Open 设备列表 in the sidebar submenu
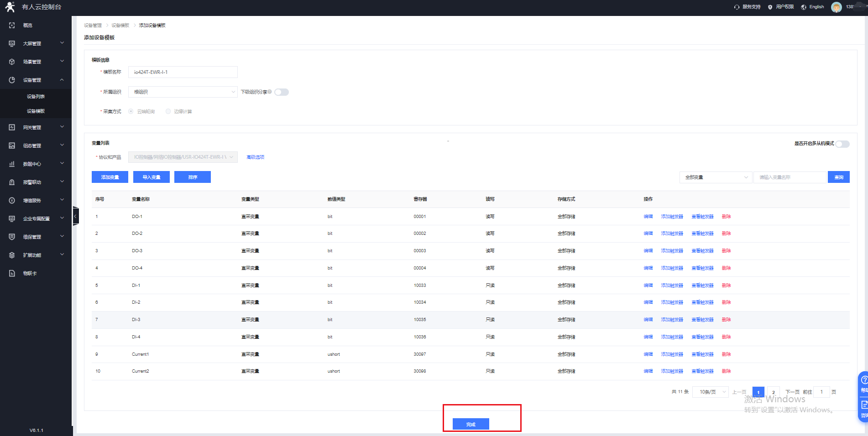The width and height of the screenshot is (868, 436). [x=36, y=97]
